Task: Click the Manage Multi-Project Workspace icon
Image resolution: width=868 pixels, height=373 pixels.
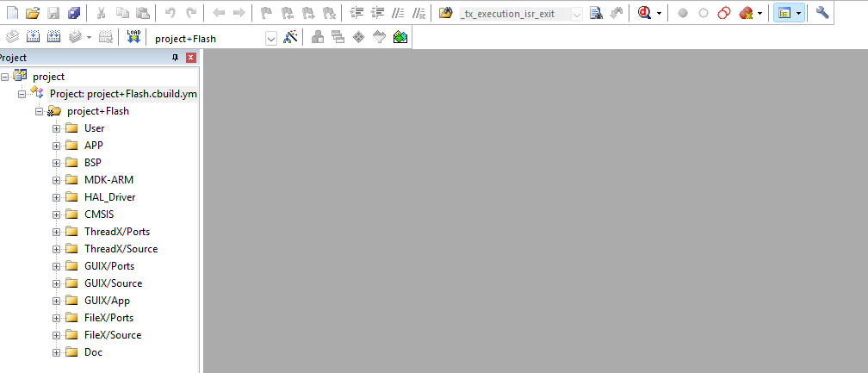Action: pyautogui.click(x=338, y=38)
